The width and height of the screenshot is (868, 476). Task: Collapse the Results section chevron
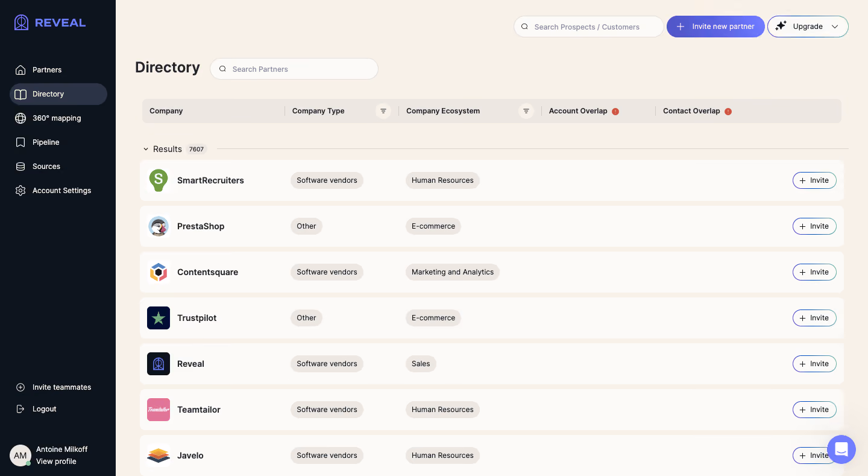point(146,149)
